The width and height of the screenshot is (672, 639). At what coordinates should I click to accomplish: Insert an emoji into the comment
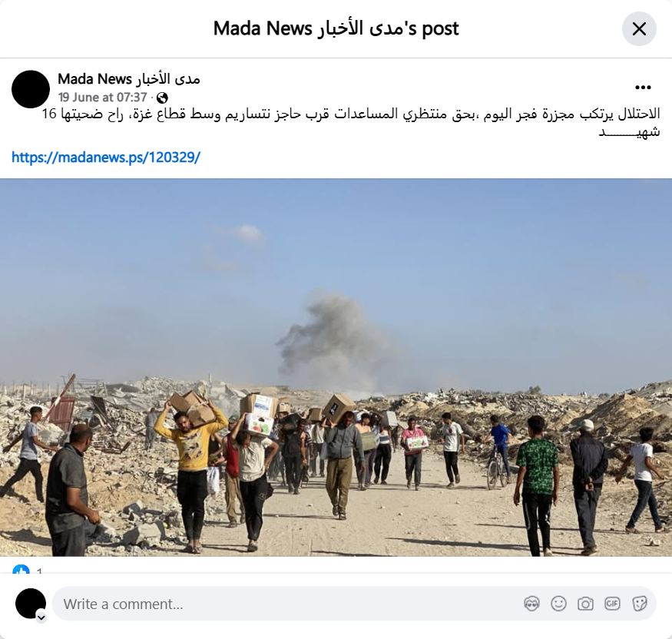click(x=558, y=604)
